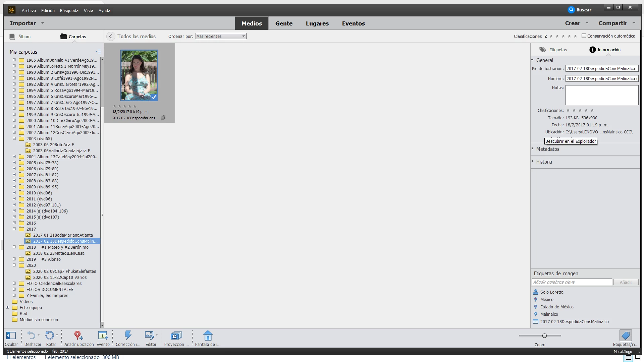Viewport: 644px width, 362px height.
Task: Click the Rotar rotate icon
Action: click(x=50, y=336)
